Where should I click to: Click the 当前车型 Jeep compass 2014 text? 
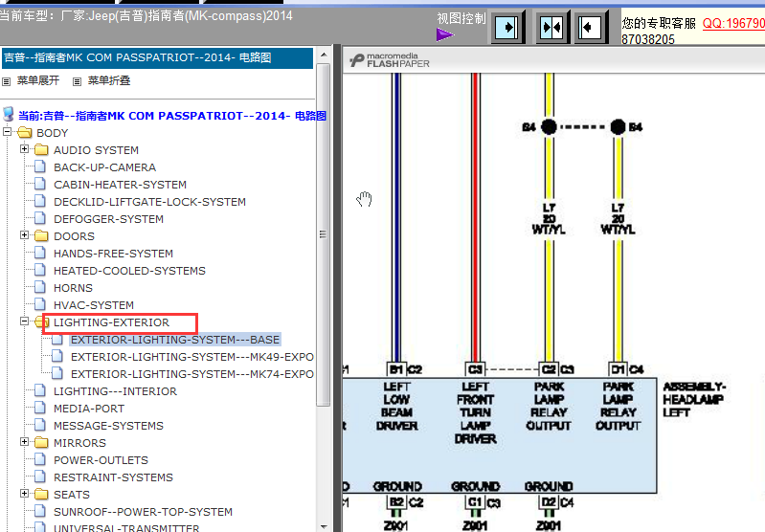click(x=146, y=15)
